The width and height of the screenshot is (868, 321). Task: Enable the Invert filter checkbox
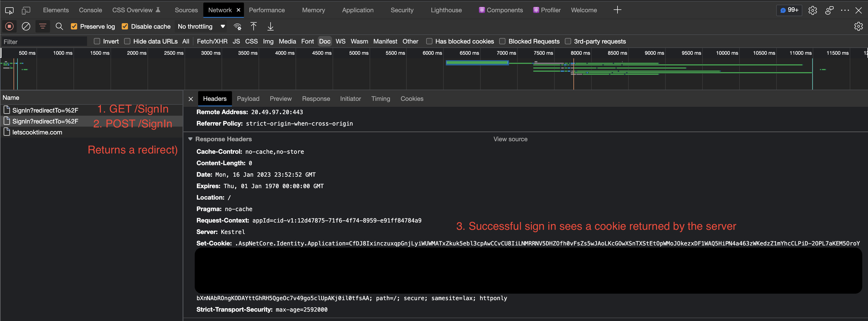pos(97,41)
